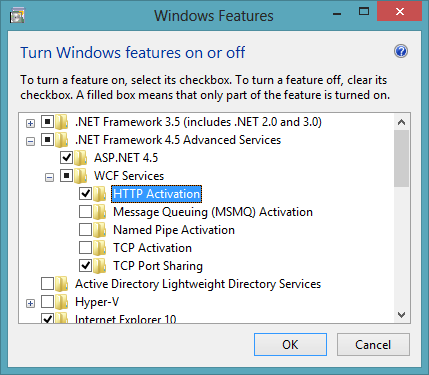Click the feature list scrollbar thumb
The height and width of the screenshot is (375, 429).
[x=401, y=159]
